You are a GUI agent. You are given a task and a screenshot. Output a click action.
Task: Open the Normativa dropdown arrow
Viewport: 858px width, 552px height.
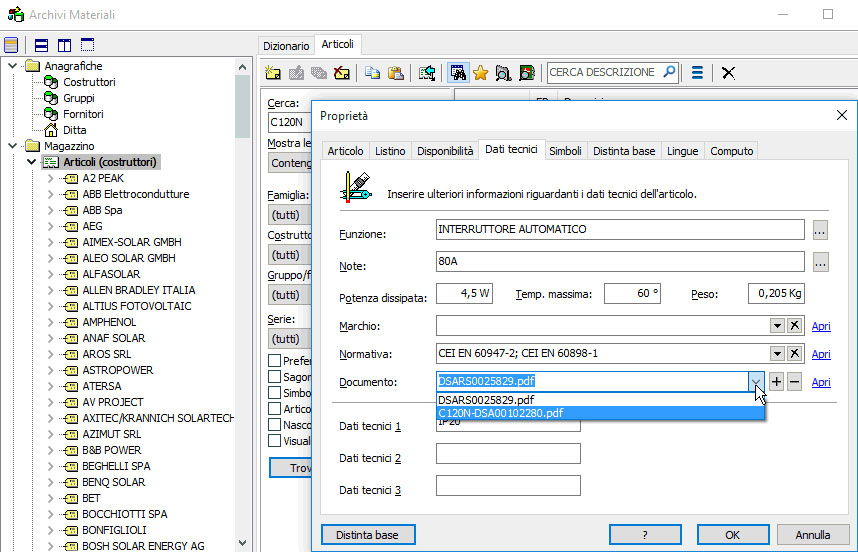coord(777,353)
